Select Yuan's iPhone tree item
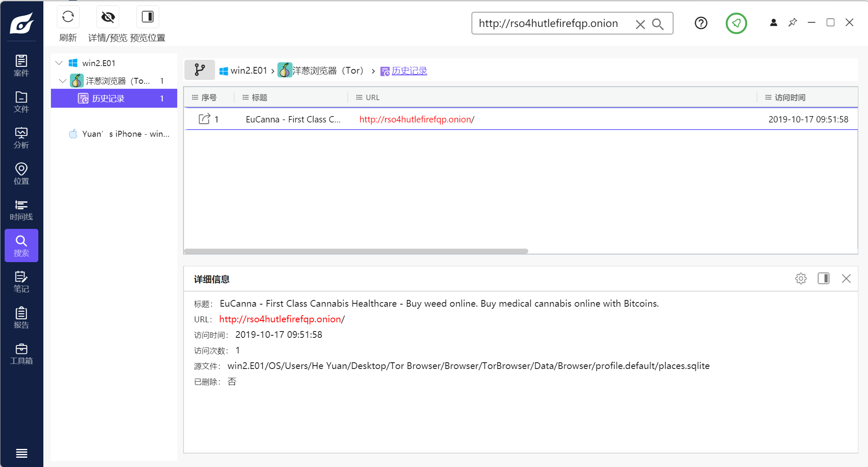Image resolution: width=868 pixels, height=467 pixels. (125, 134)
